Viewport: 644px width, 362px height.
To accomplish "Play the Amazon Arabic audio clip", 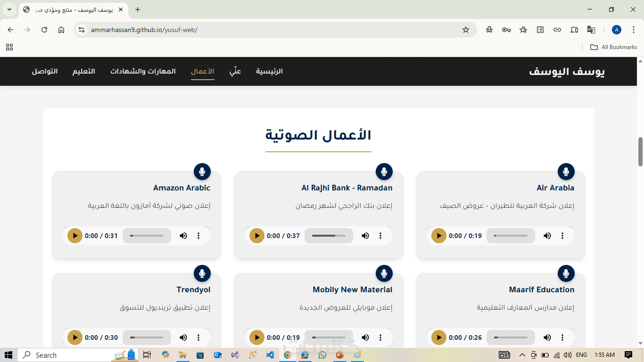I will click(75, 236).
